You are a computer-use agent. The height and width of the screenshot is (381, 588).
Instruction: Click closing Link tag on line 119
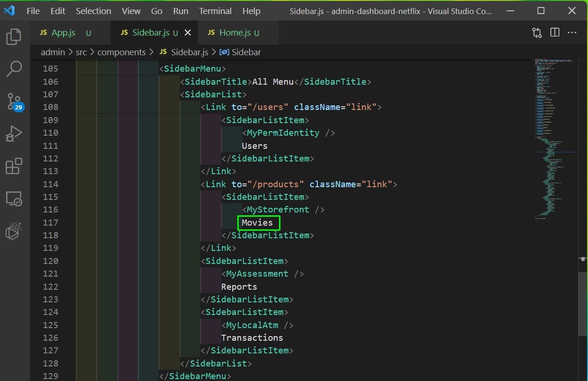(x=219, y=248)
